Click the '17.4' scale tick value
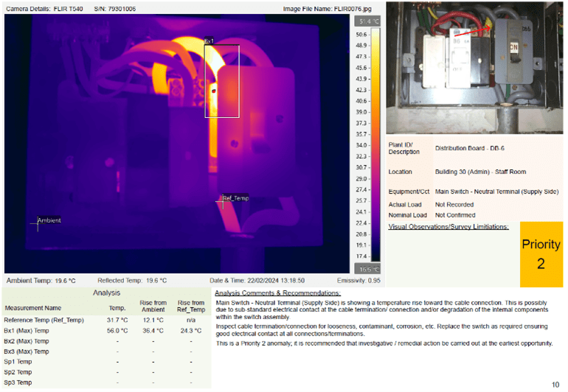568x392 pixels. (x=361, y=256)
